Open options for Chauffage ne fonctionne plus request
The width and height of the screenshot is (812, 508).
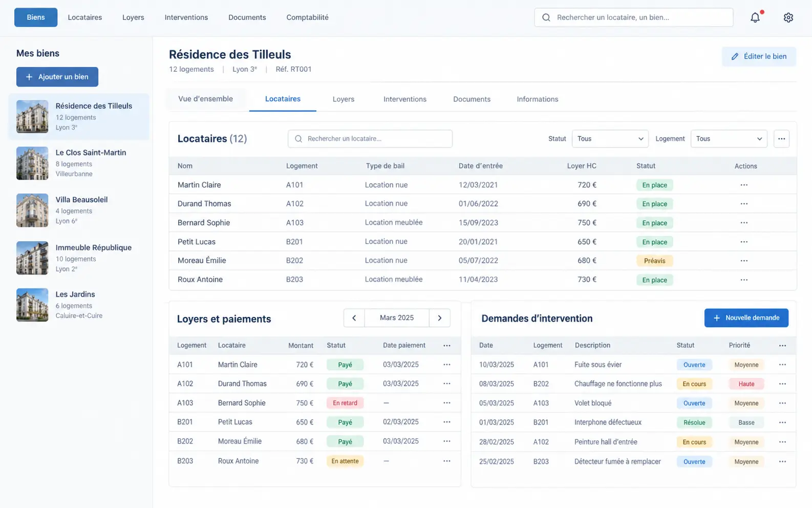[782, 384]
